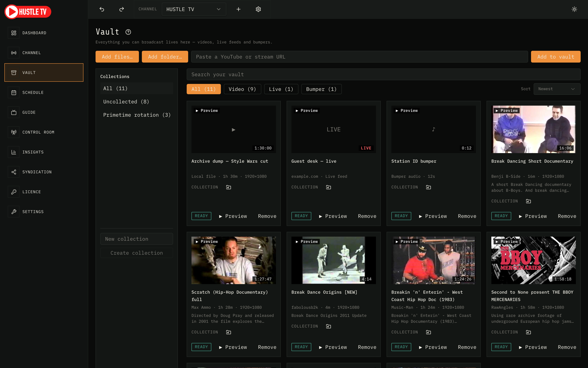
Task: Assign collection icon for Break Dancing Short Documentary
Action: [528, 201]
